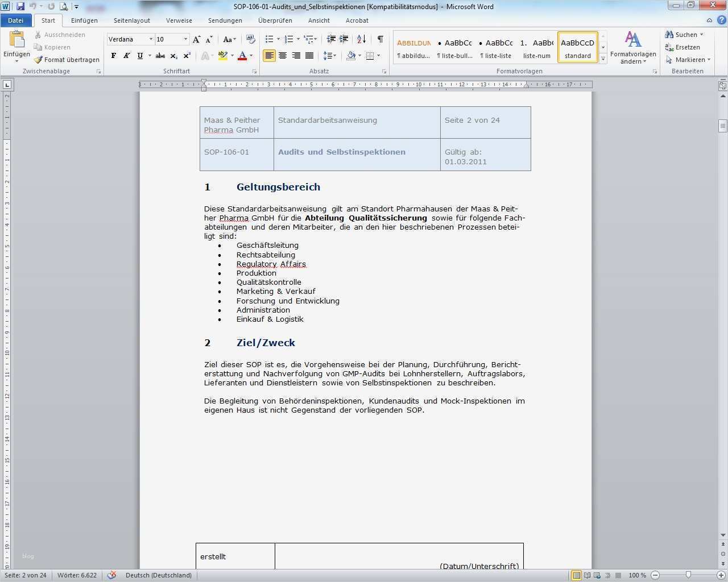Apply subscript formatting

coord(174,56)
